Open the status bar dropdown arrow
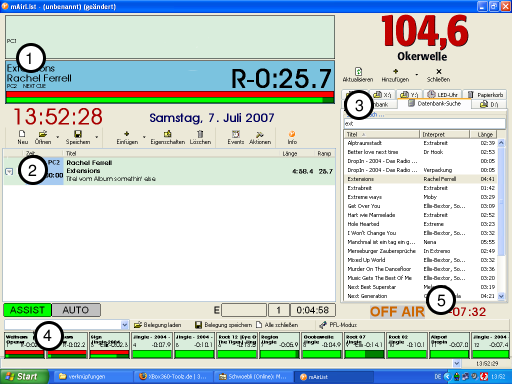The height and width of the screenshot is (384, 512). [457, 363]
